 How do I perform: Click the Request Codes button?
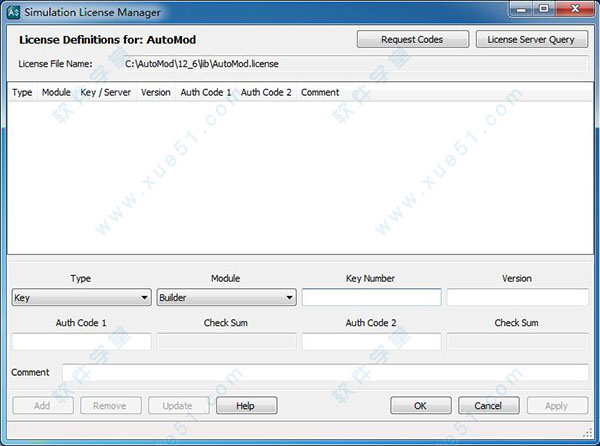point(412,39)
